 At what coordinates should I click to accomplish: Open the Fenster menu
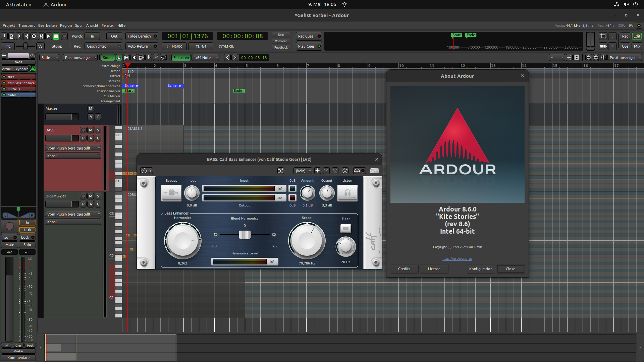click(x=108, y=25)
